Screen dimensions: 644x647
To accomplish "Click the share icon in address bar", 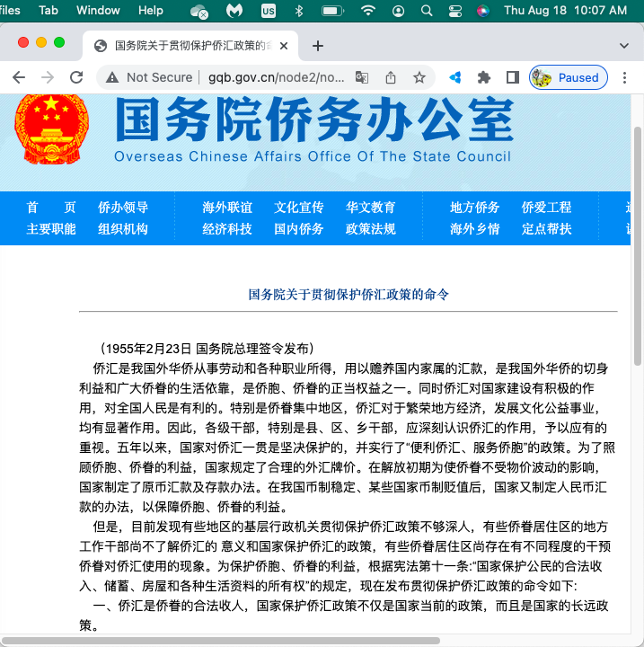I will coord(391,78).
